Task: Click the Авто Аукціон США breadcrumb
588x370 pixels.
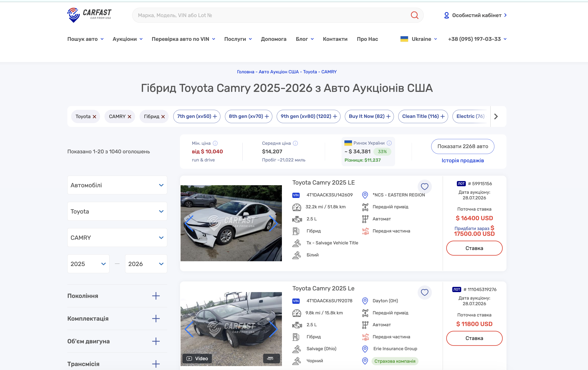Action: tap(279, 72)
